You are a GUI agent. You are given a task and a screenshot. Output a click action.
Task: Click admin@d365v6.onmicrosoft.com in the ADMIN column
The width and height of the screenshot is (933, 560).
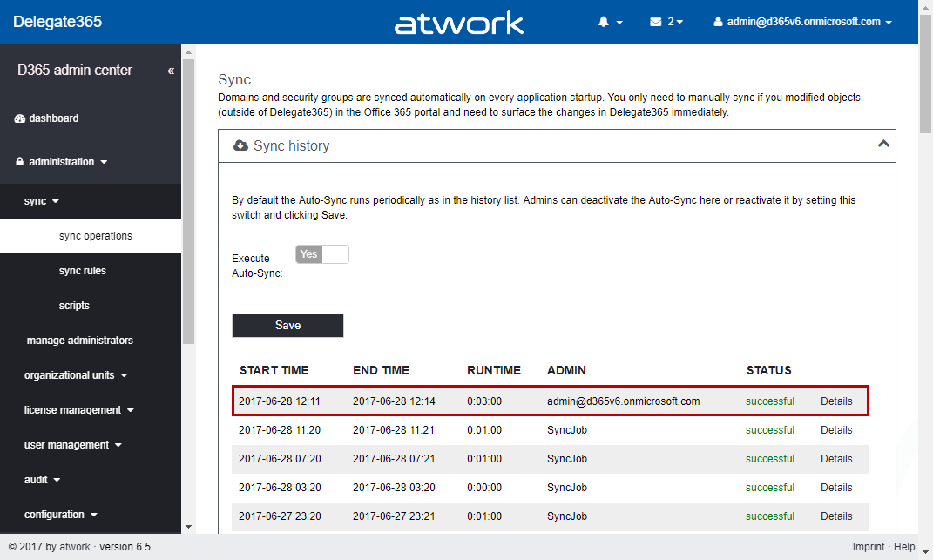(623, 401)
